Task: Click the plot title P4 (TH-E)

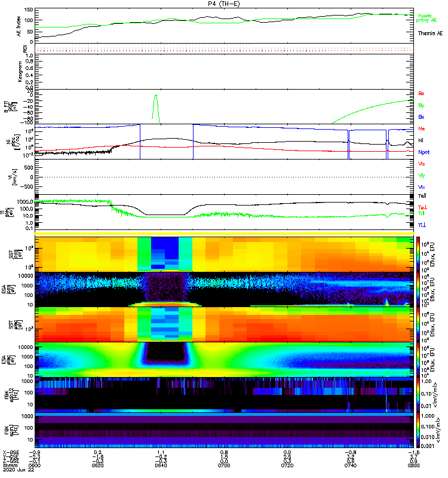Action: [x=223, y=4]
